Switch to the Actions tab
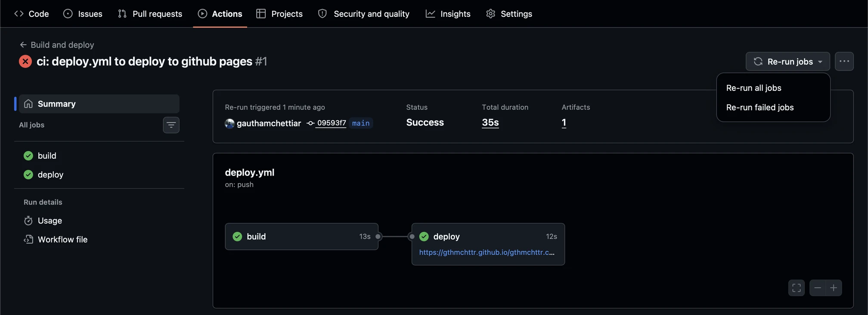 point(220,14)
